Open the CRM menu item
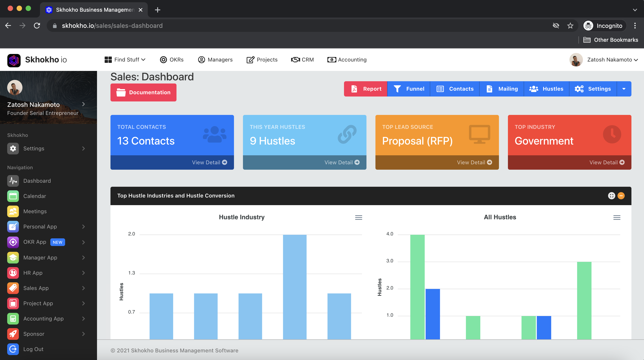The height and width of the screenshot is (360, 644). [302, 60]
